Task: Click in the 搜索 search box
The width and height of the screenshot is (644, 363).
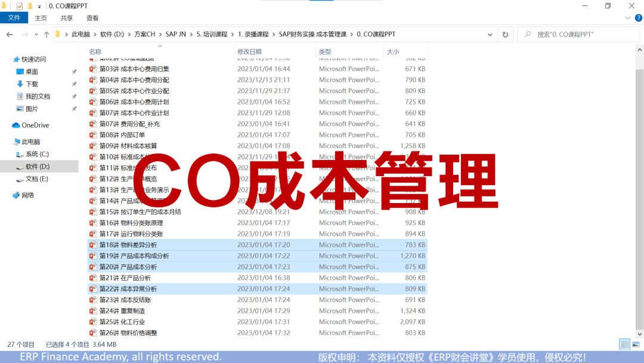Action: (581, 35)
